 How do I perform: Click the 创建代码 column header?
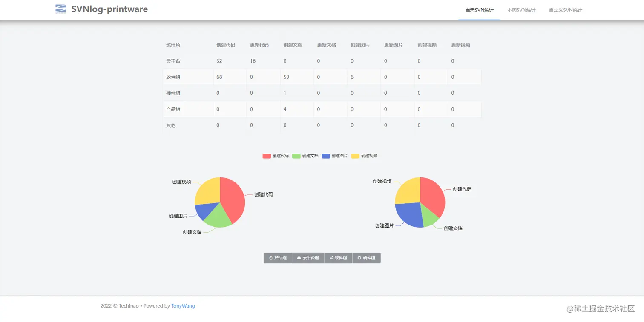click(226, 45)
